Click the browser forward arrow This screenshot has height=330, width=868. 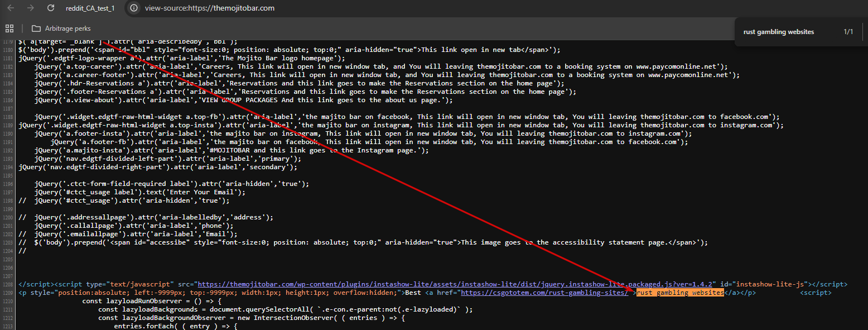click(x=31, y=8)
